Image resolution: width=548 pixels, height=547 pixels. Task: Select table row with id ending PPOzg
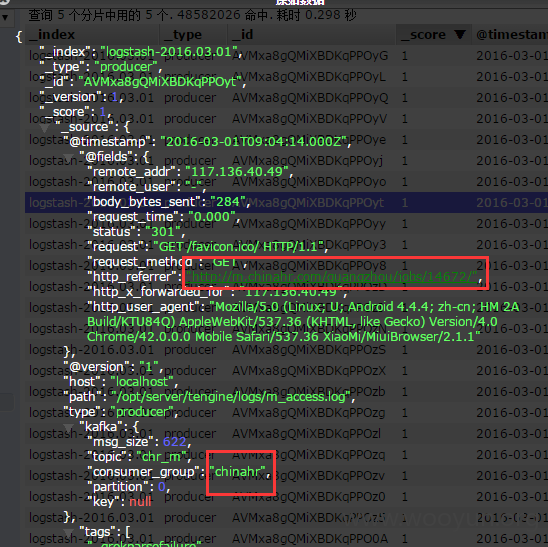tap(286, 412)
